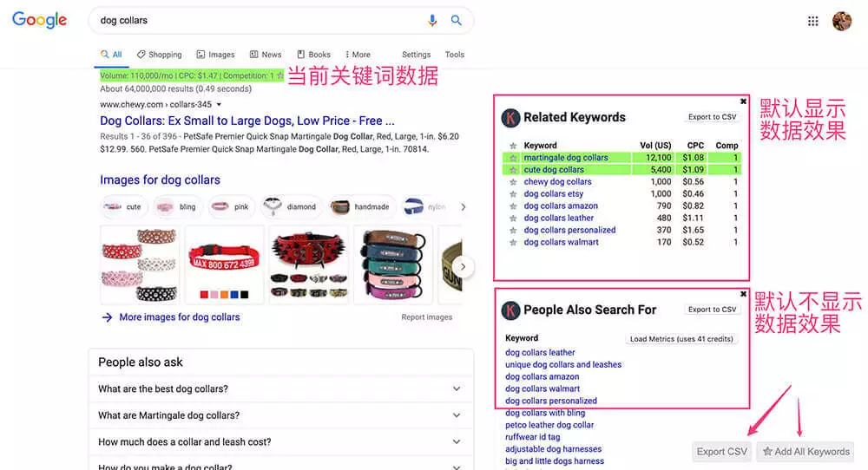
Task: Open Images for dog collars heading
Action: click(160, 180)
